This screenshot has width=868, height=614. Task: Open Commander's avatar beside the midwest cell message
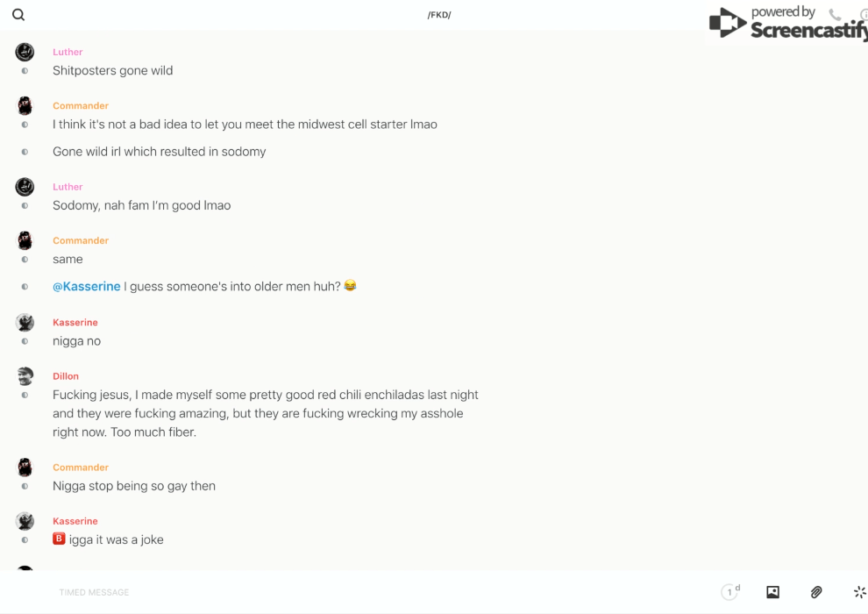coord(25,106)
